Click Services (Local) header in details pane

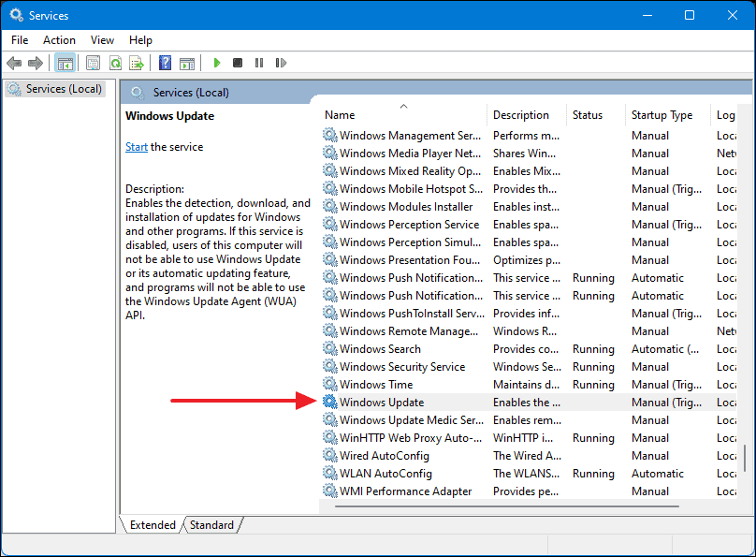(191, 93)
